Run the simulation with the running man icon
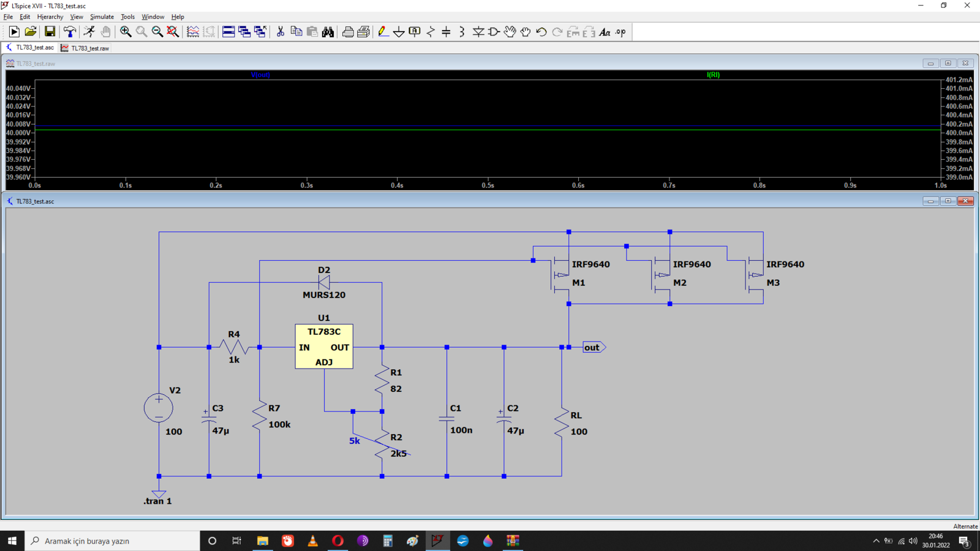This screenshot has width=980, height=551. 89,32
